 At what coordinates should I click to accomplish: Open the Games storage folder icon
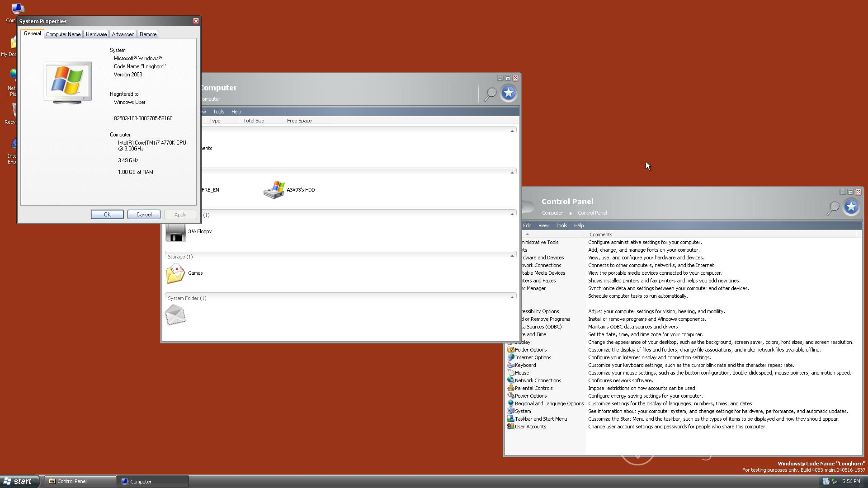tap(176, 273)
